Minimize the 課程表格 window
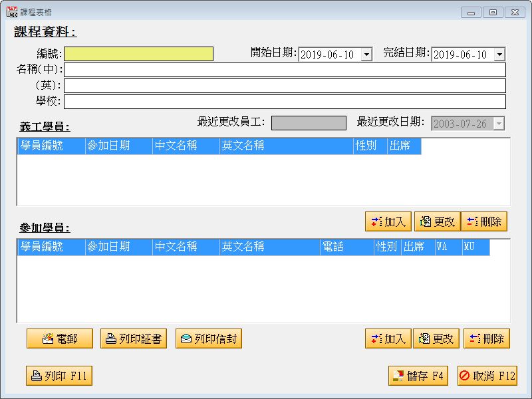The image size is (532, 399). click(x=471, y=13)
